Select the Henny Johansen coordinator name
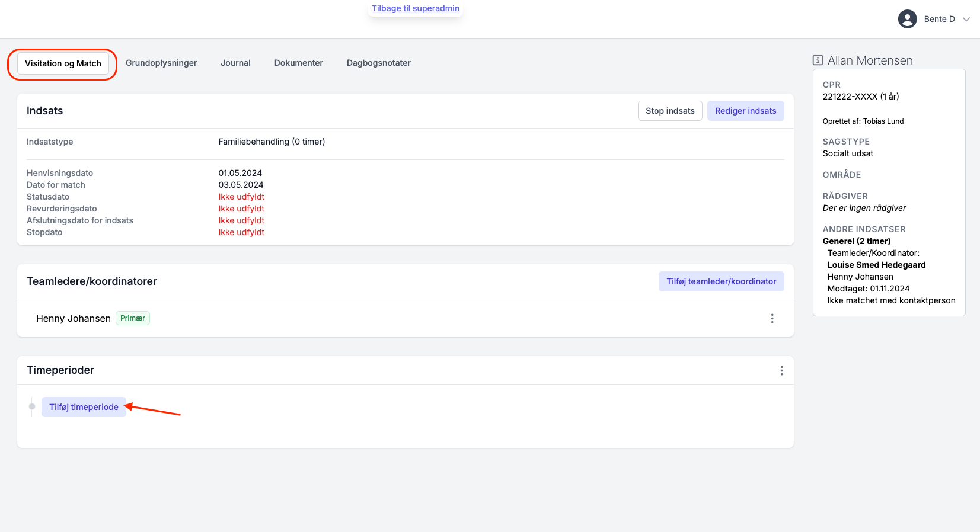This screenshot has height=532, width=980. 74,318
